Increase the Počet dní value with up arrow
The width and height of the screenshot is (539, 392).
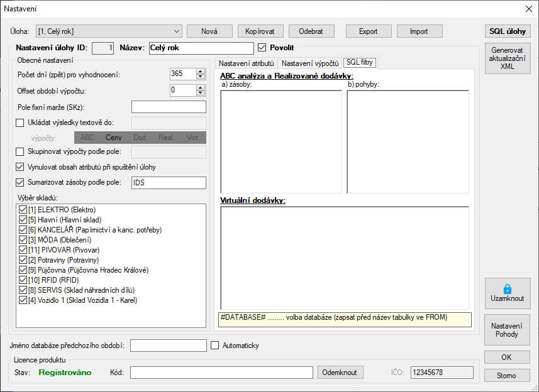[201, 71]
